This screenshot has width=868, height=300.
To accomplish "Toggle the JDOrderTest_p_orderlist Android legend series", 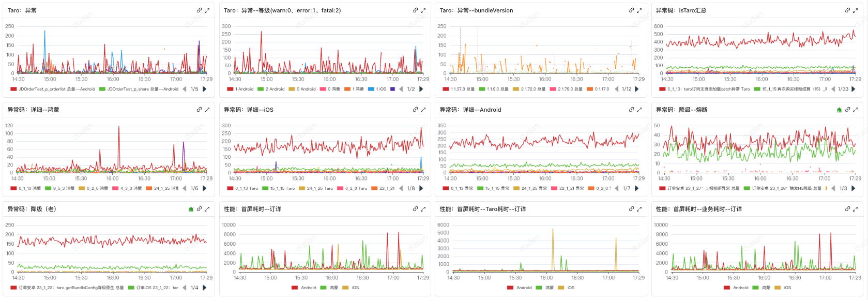I will [57, 89].
